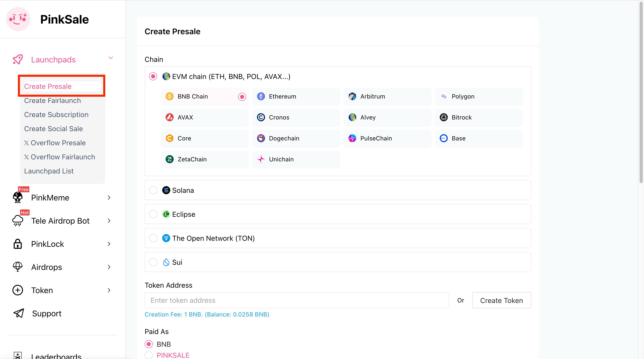Expand the Token menu arrow

(x=109, y=290)
